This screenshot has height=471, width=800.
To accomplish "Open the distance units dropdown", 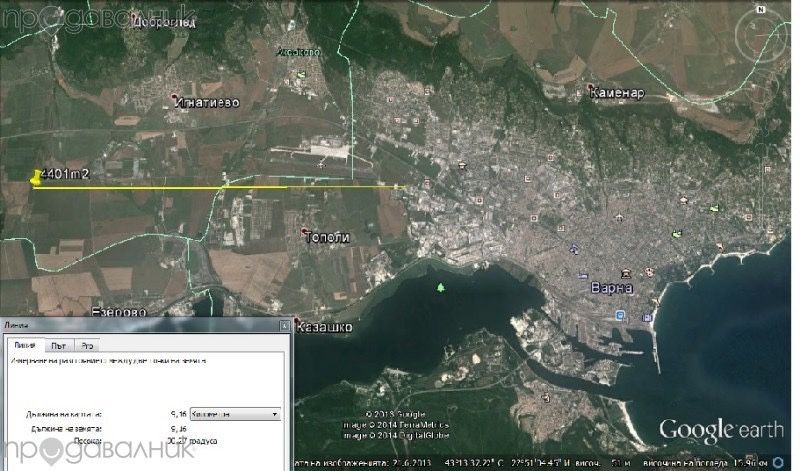I will [235, 414].
